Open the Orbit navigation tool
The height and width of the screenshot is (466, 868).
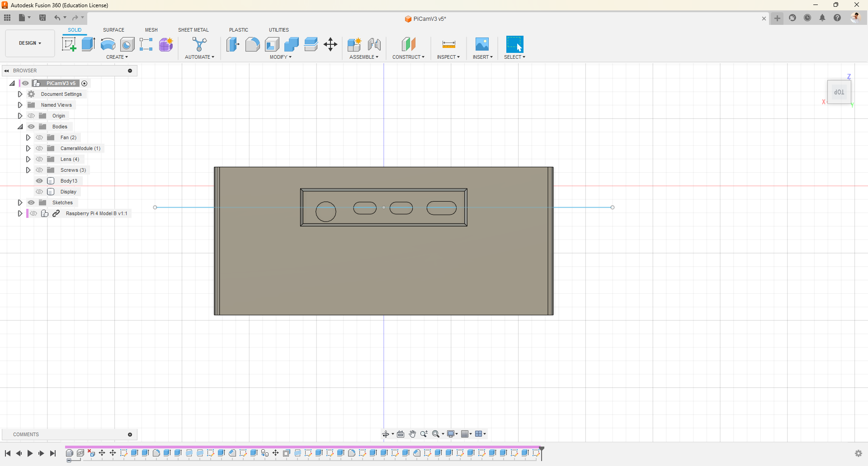point(386,434)
